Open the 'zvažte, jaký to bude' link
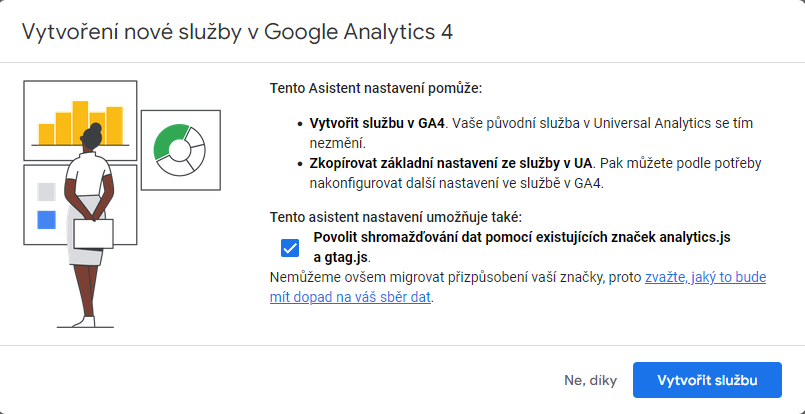This screenshot has width=805, height=414. click(x=705, y=278)
